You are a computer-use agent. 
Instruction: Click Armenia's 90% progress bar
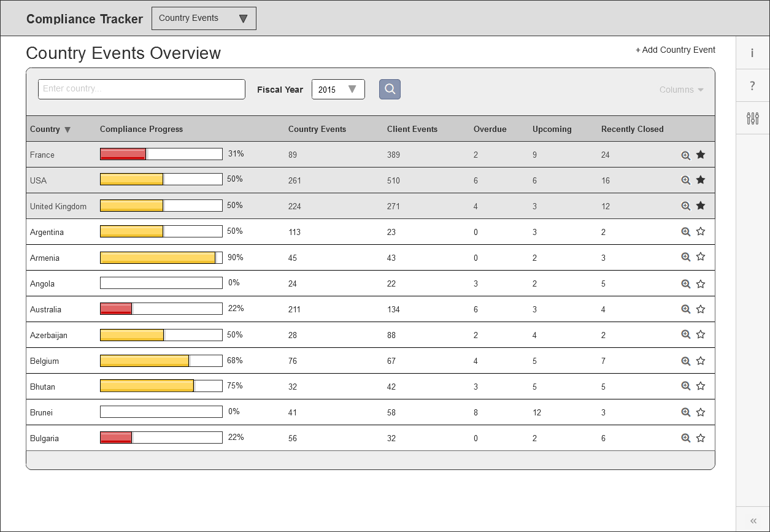pyautogui.click(x=161, y=258)
